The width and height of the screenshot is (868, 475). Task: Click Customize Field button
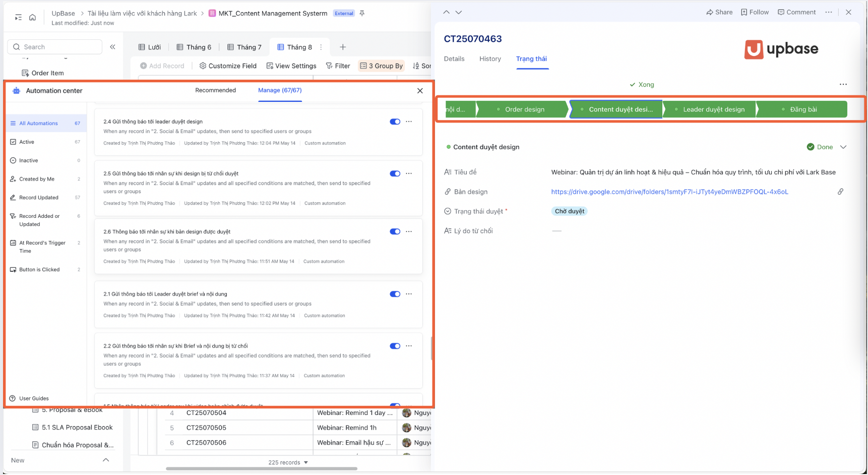228,66
